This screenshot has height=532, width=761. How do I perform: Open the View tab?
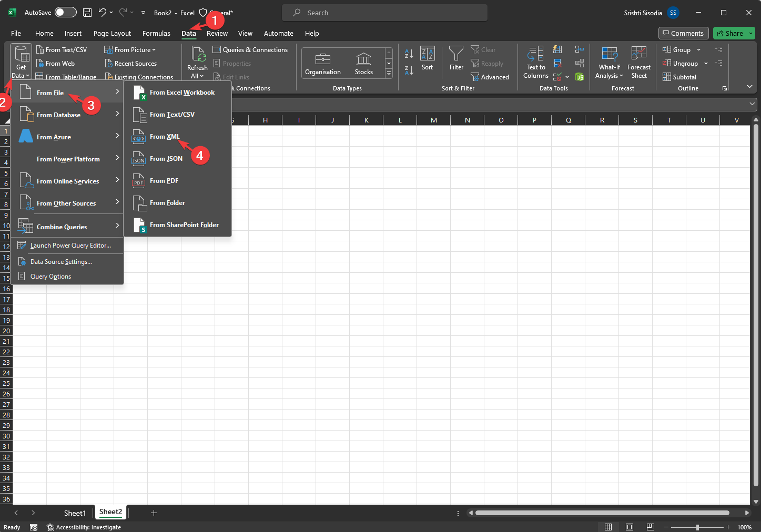pos(245,33)
